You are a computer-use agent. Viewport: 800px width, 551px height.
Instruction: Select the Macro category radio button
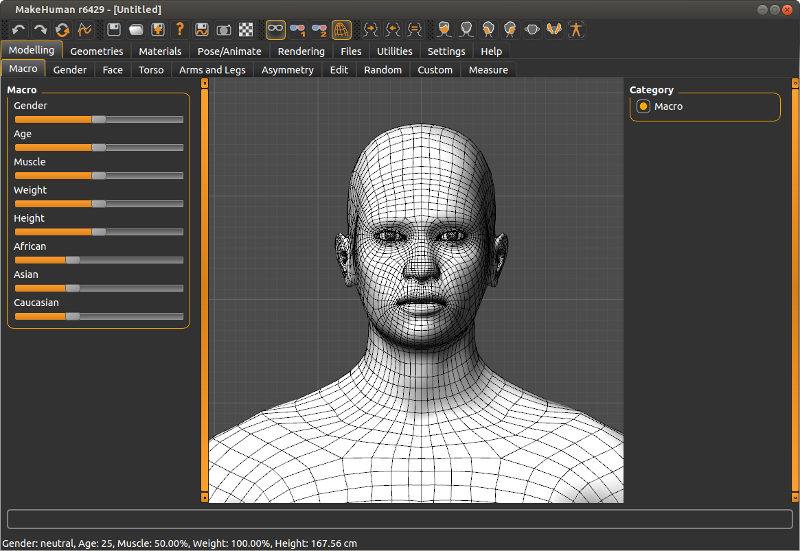click(x=644, y=106)
